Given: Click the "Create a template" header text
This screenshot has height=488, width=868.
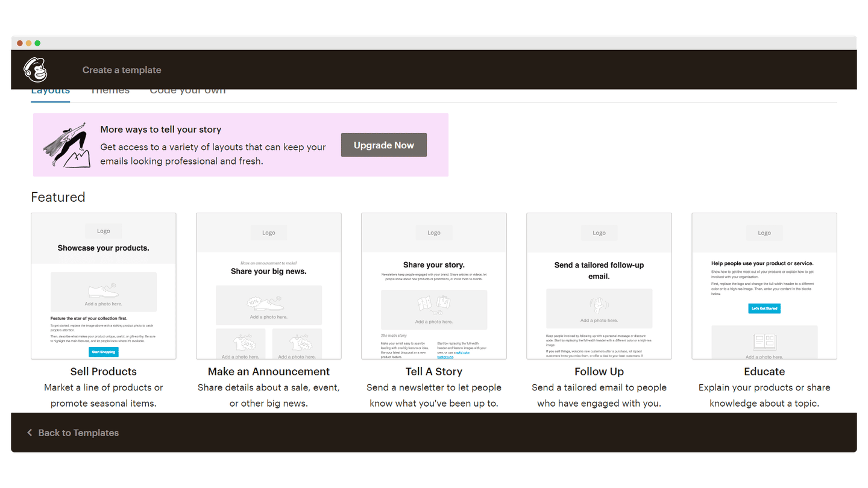Looking at the screenshot, I should coord(122,70).
